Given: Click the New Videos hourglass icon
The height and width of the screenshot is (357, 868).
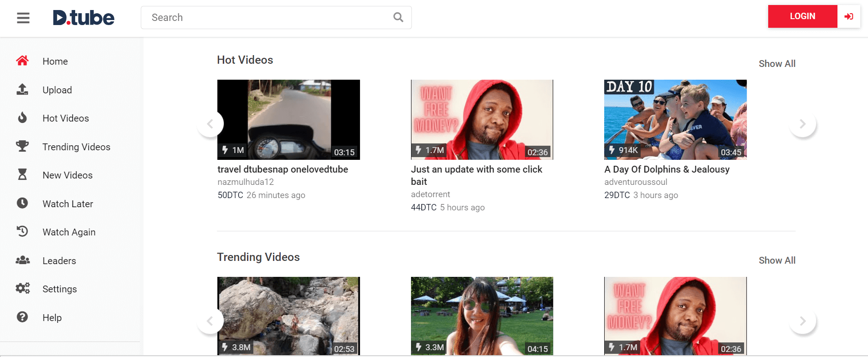Looking at the screenshot, I should (x=22, y=174).
